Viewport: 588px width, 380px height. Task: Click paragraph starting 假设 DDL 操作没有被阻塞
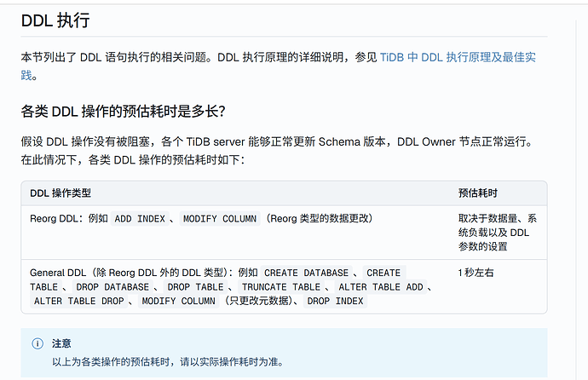[277, 151]
